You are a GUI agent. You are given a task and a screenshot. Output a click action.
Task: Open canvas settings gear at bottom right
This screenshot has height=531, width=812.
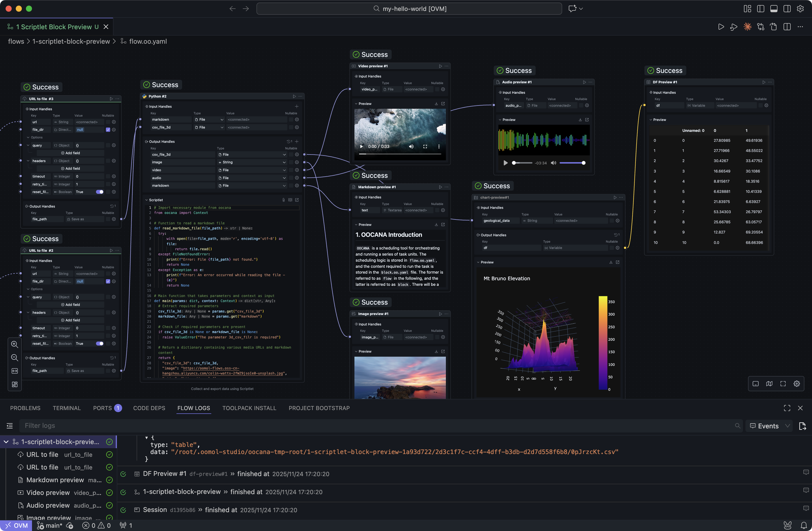[797, 383]
